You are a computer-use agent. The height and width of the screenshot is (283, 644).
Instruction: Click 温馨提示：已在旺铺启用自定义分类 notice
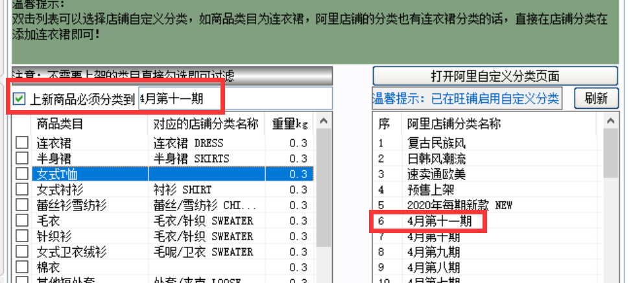466,98
